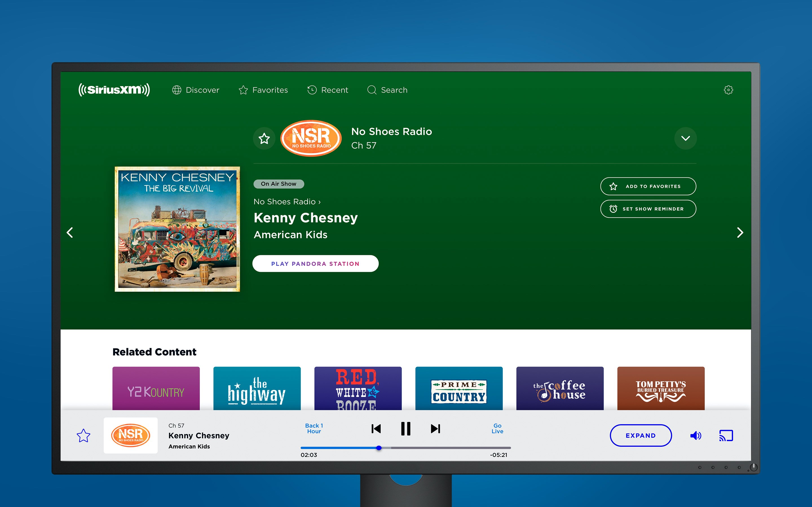This screenshot has width=812, height=507.
Task: Click the playback progress slider
Action: click(405, 448)
